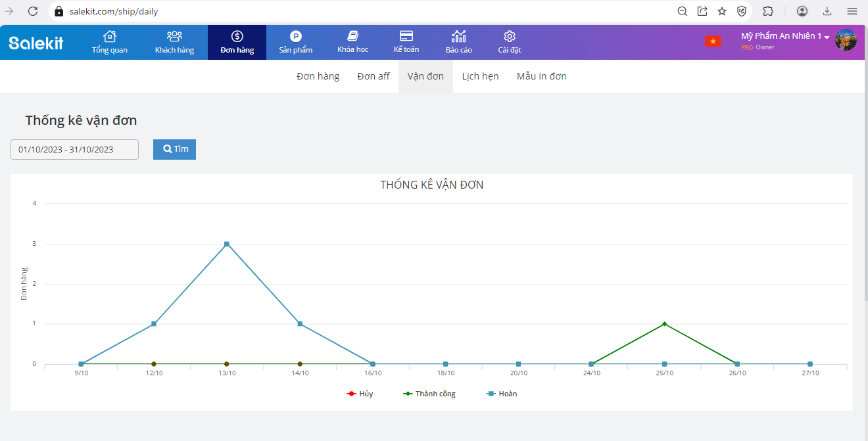The width and height of the screenshot is (868, 441).
Task: Click the Tìm search button
Action: point(174,149)
